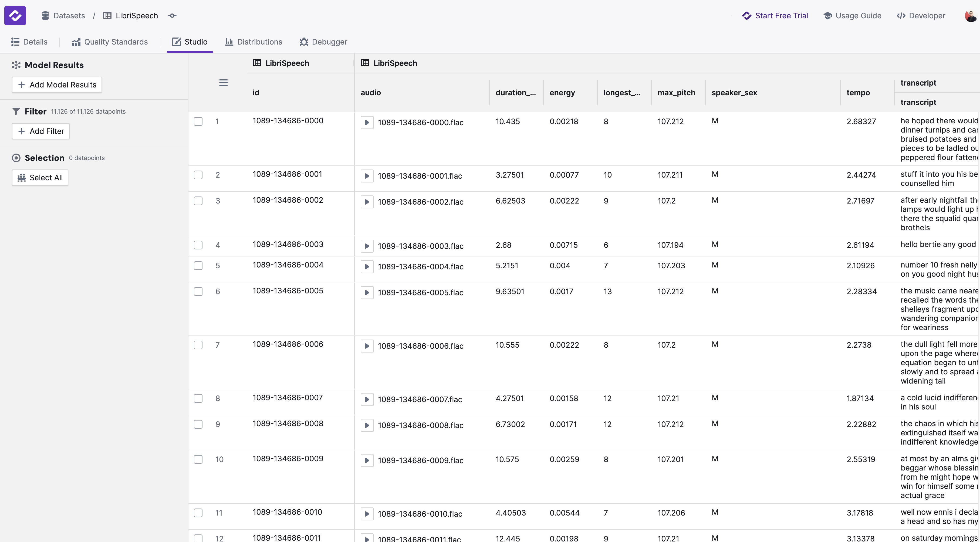Play the audio file 1089-134686-0004.flac
Viewport: 980px width, 542px height.
[x=367, y=267]
